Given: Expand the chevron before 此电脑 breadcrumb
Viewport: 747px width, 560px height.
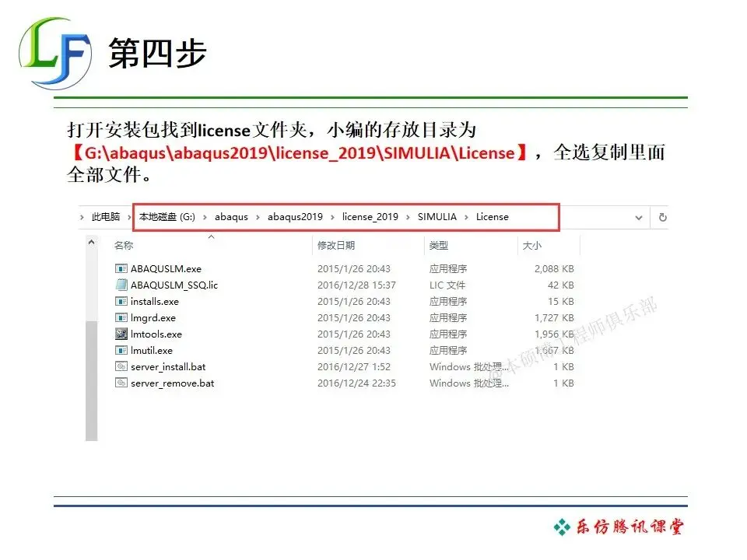Looking at the screenshot, I should click(82, 218).
